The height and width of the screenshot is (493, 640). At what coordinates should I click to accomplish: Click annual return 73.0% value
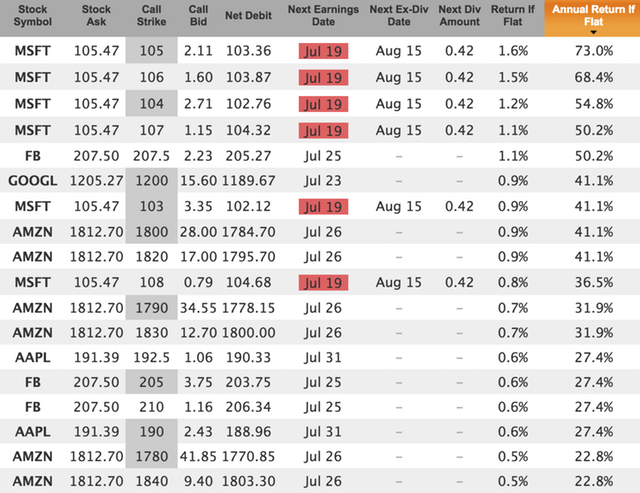594,51
